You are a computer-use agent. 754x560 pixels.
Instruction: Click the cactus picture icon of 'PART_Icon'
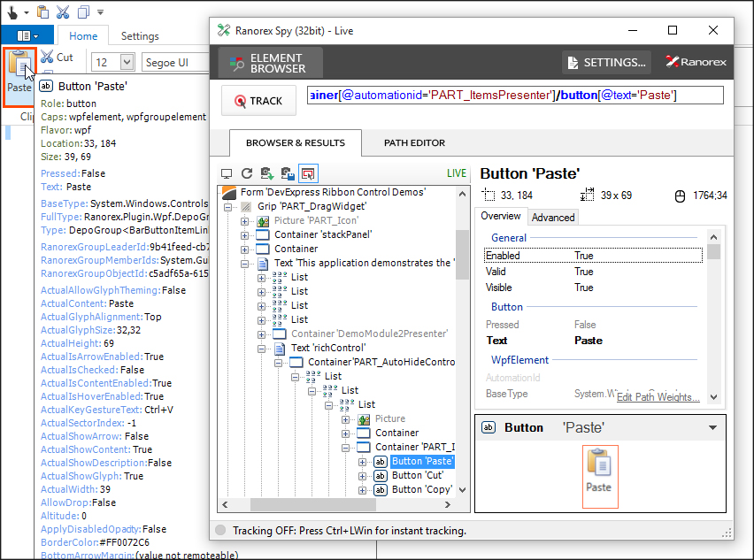pos(263,221)
